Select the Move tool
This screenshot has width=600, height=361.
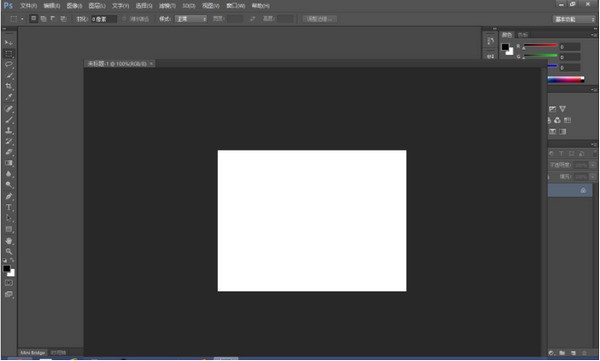click(x=8, y=43)
